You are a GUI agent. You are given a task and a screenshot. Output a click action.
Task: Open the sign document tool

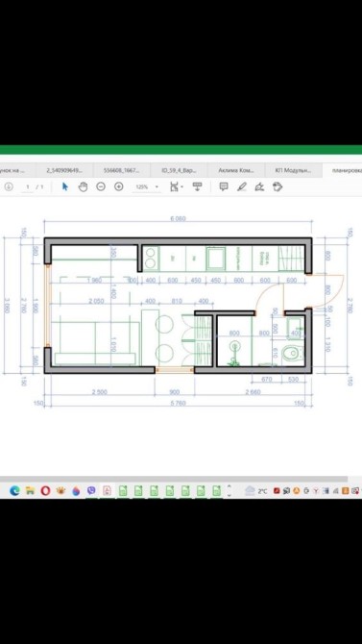[259, 186]
